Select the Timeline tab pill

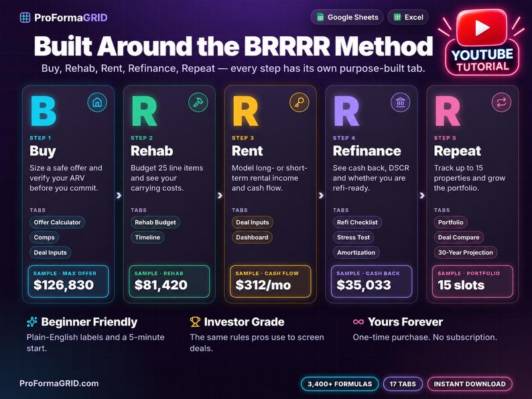click(x=147, y=237)
